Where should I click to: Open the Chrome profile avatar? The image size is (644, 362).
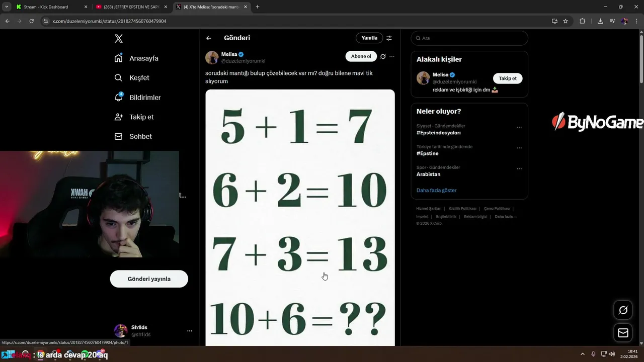click(x=624, y=21)
